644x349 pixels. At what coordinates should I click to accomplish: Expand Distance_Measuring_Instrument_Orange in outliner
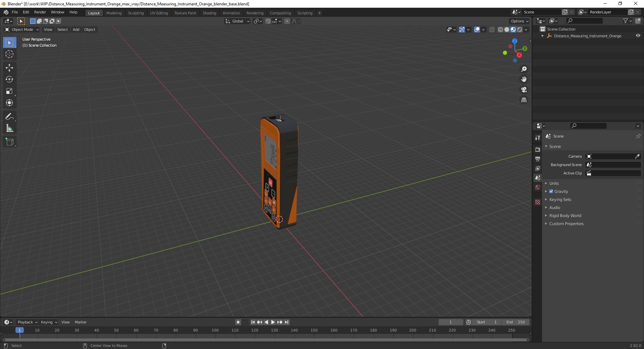click(543, 36)
